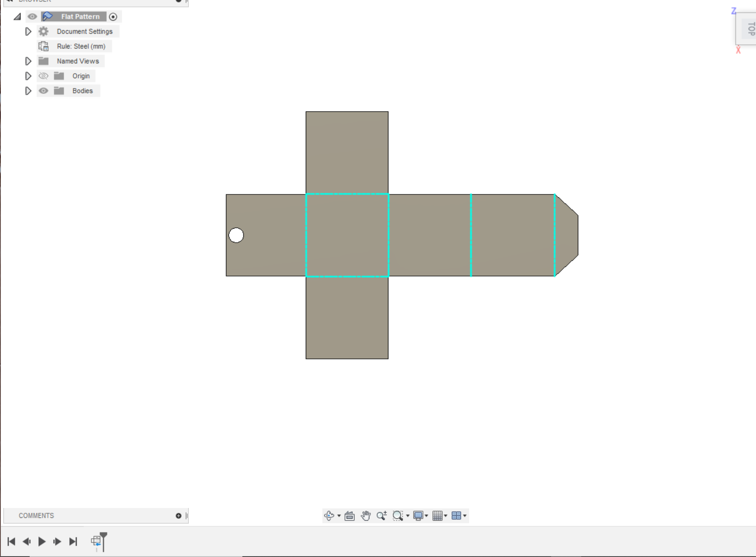Select the Orbit tool

(x=329, y=515)
